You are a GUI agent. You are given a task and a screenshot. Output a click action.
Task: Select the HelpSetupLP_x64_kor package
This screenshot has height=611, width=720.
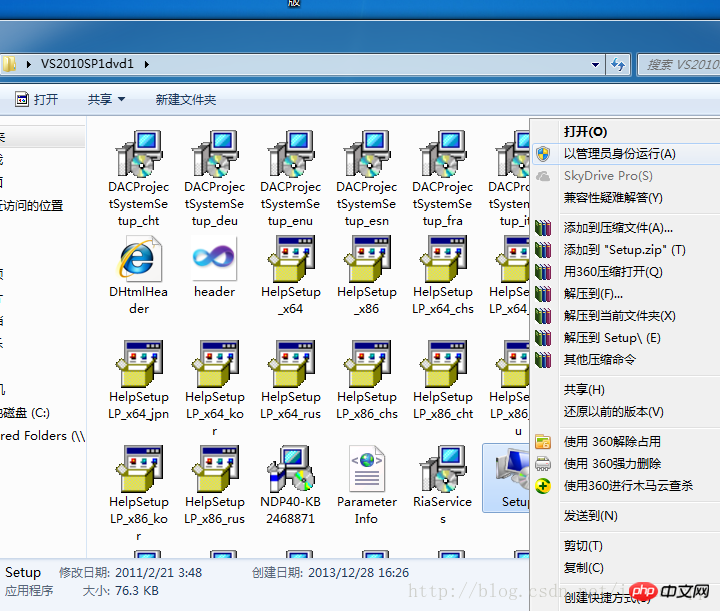(215, 364)
